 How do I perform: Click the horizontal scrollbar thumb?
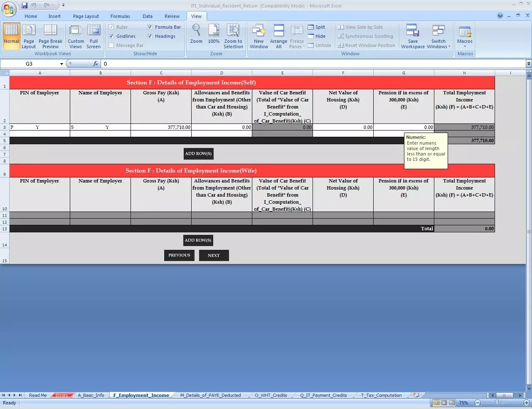point(505,395)
